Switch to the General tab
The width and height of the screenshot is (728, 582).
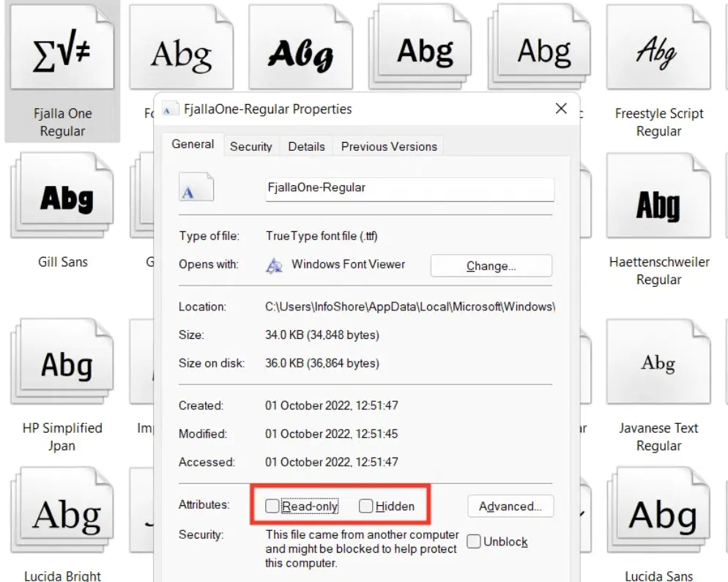coord(193,144)
